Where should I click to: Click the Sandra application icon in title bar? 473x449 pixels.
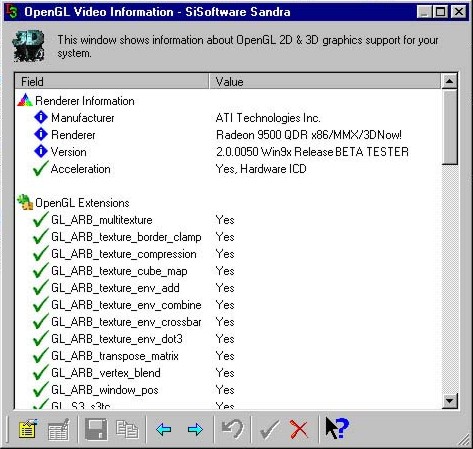click(x=12, y=12)
